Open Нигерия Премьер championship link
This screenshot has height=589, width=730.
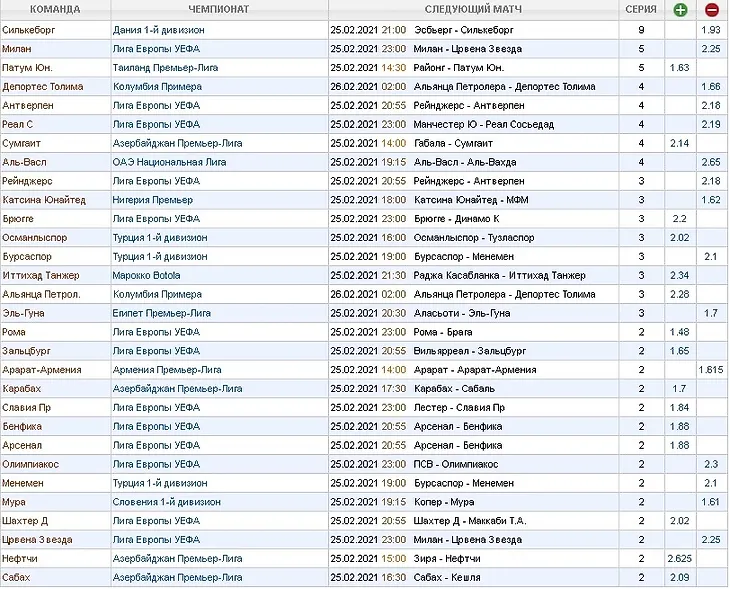coord(152,200)
